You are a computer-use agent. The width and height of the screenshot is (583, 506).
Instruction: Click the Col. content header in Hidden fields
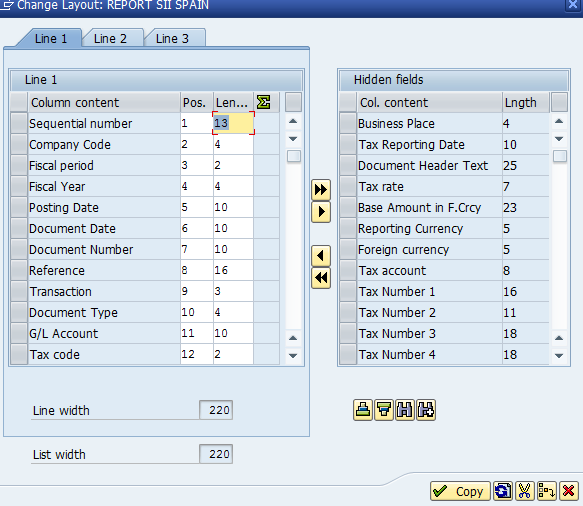pos(429,102)
